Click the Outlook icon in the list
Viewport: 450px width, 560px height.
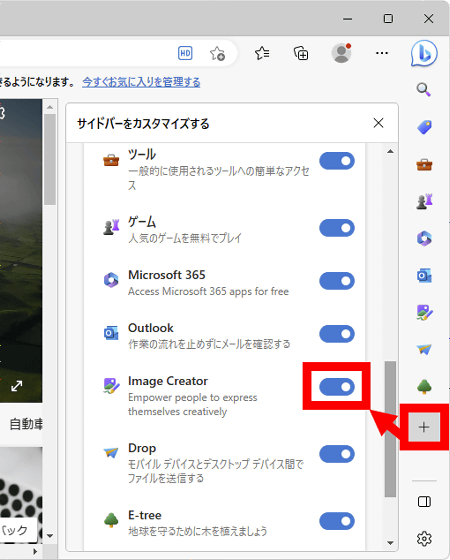(x=111, y=333)
